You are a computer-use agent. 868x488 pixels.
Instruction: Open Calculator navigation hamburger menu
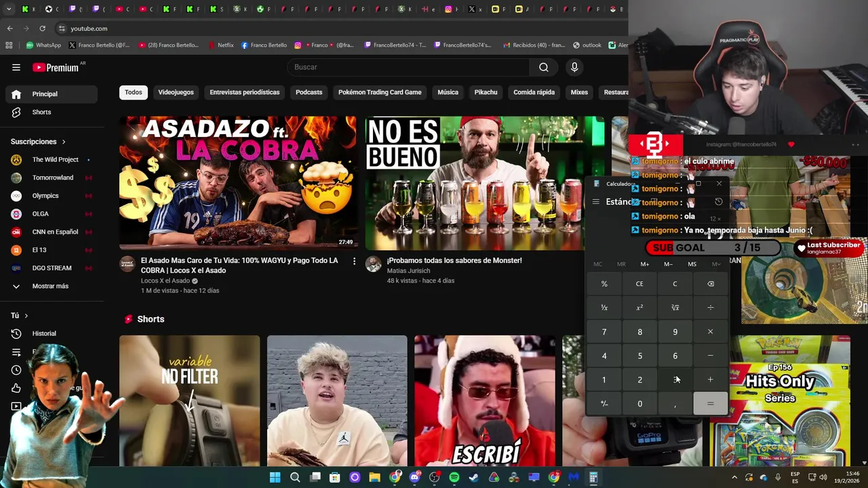[595, 201]
